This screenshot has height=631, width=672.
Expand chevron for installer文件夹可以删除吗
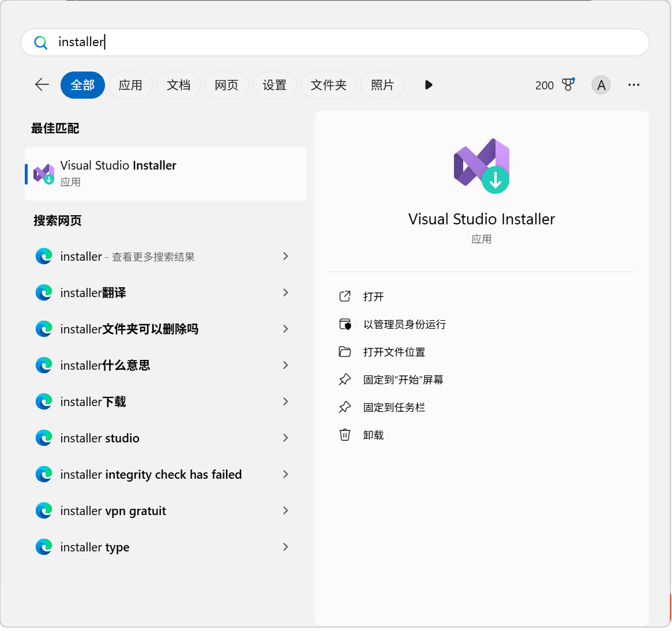(x=286, y=329)
